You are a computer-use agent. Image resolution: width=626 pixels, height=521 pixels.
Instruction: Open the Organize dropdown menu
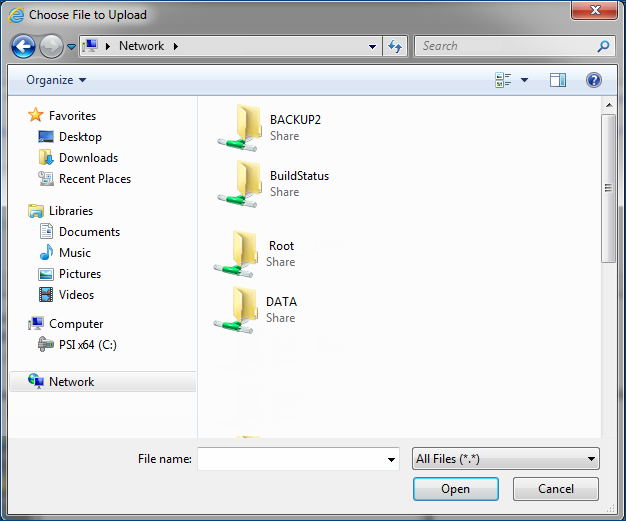pos(56,80)
